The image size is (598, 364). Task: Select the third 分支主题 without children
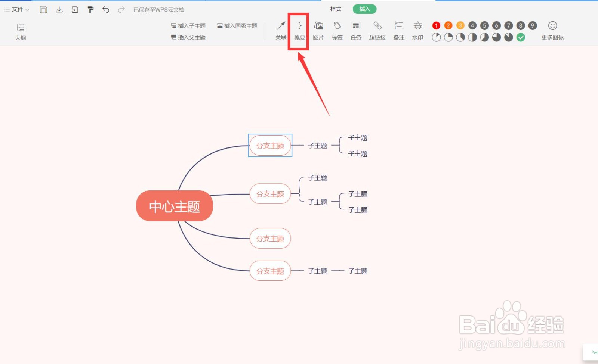270,238
